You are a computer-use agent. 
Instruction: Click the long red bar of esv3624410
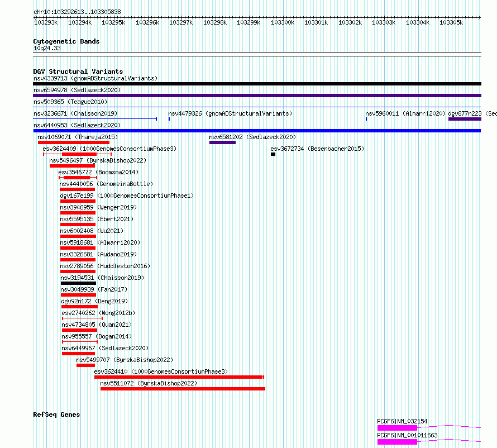pos(179,377)
